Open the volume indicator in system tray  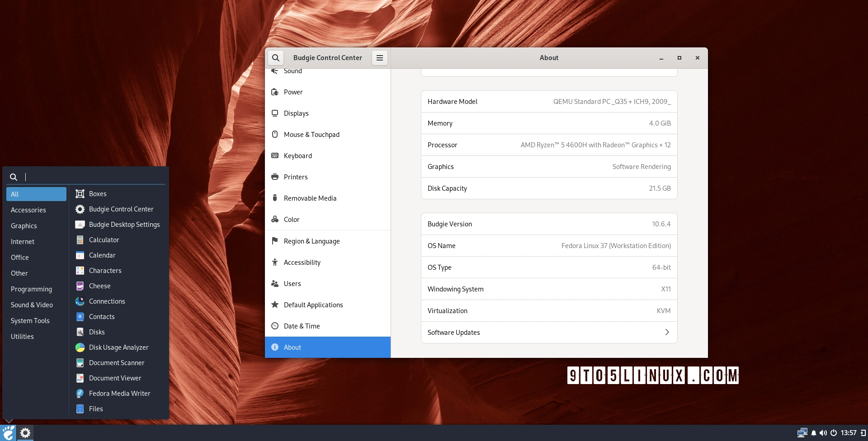tap(823, 433)
